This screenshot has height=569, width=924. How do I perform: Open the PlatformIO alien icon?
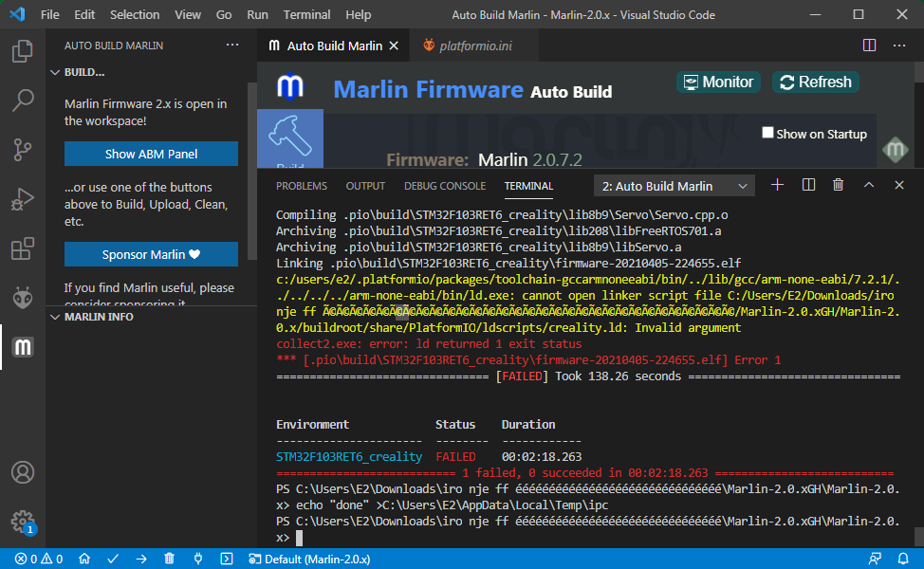(x=23, y=299)
